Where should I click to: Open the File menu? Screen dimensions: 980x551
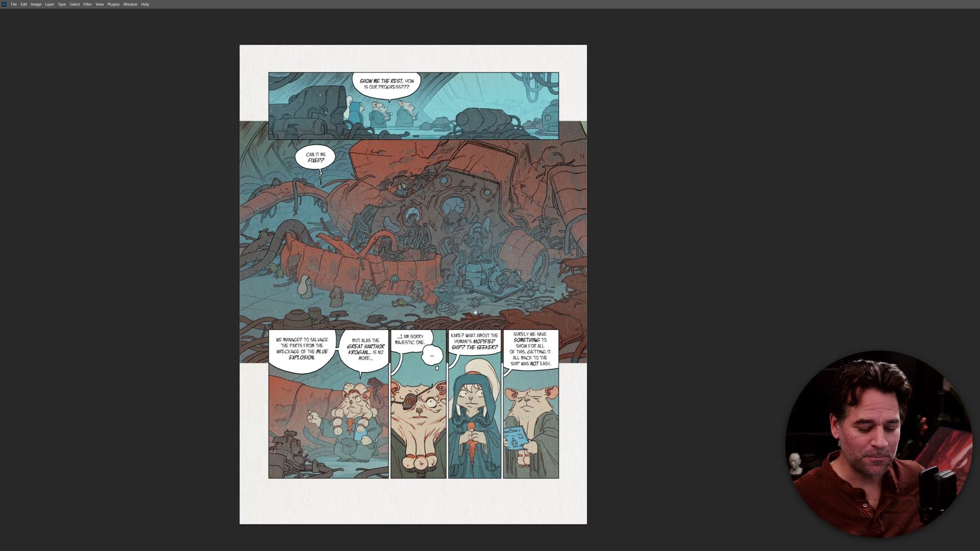pos(14,4)
